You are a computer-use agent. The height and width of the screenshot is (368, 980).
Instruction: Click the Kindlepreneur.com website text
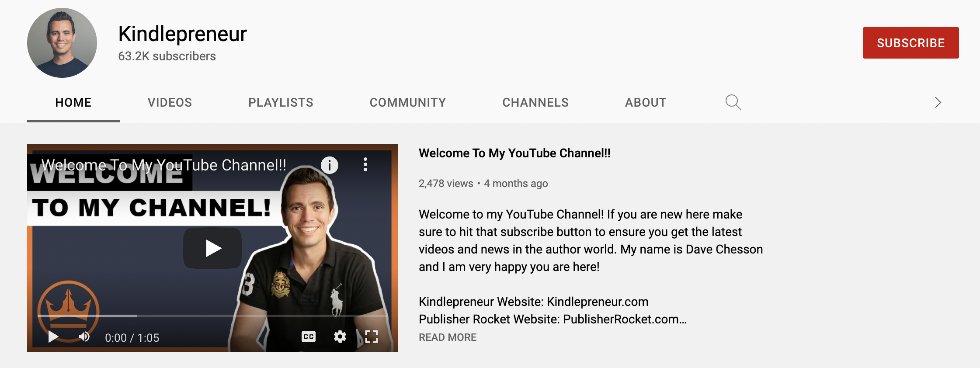598,302
